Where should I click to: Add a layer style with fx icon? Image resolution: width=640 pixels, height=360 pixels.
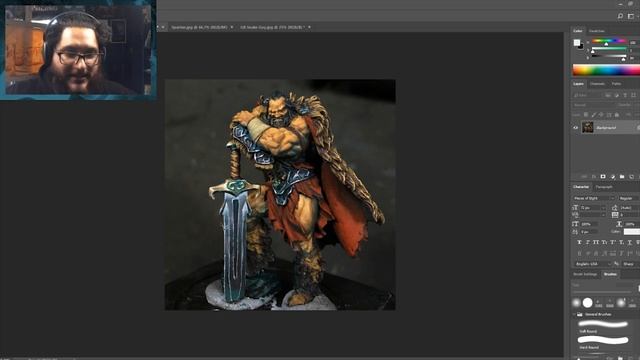coord(594,177)
